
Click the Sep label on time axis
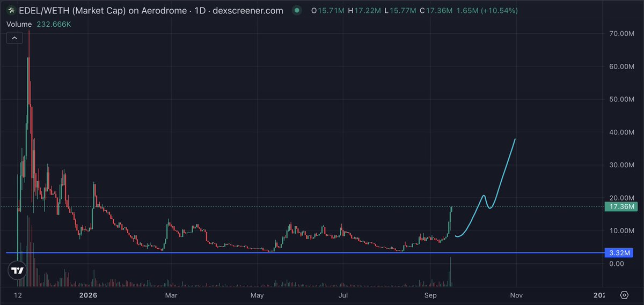click(431, 295)
